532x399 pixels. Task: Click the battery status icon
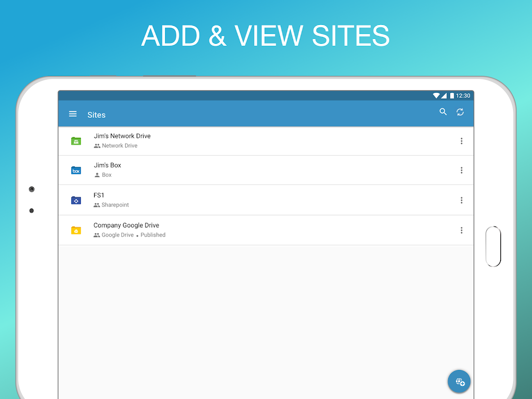[x=452, y=96]
